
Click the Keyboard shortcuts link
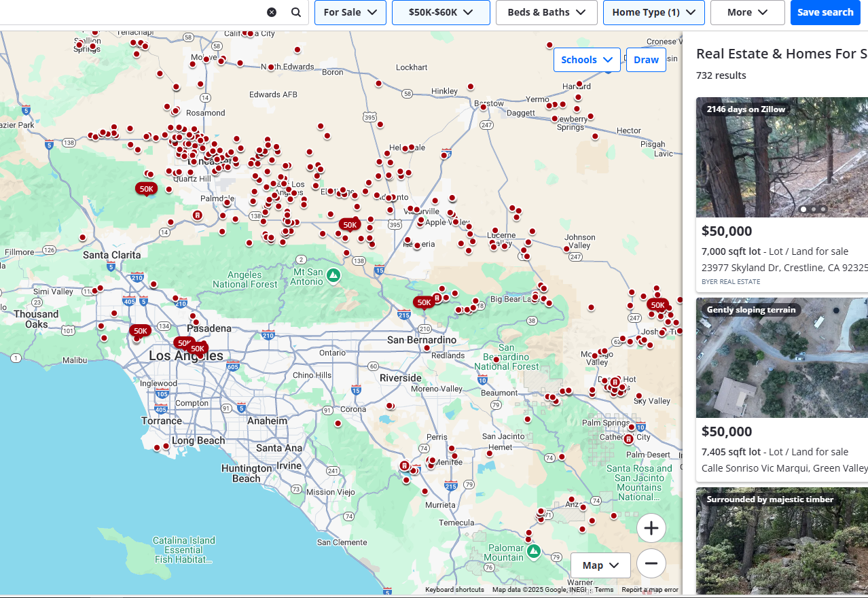(454, 590)
